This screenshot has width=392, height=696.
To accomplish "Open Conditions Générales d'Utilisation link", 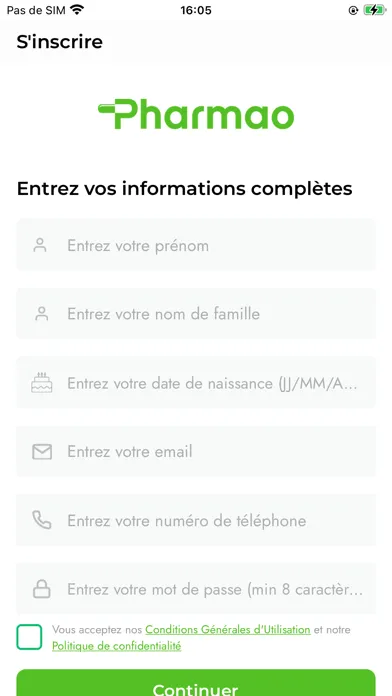I will pyautogui.click(x=228, y=629).
